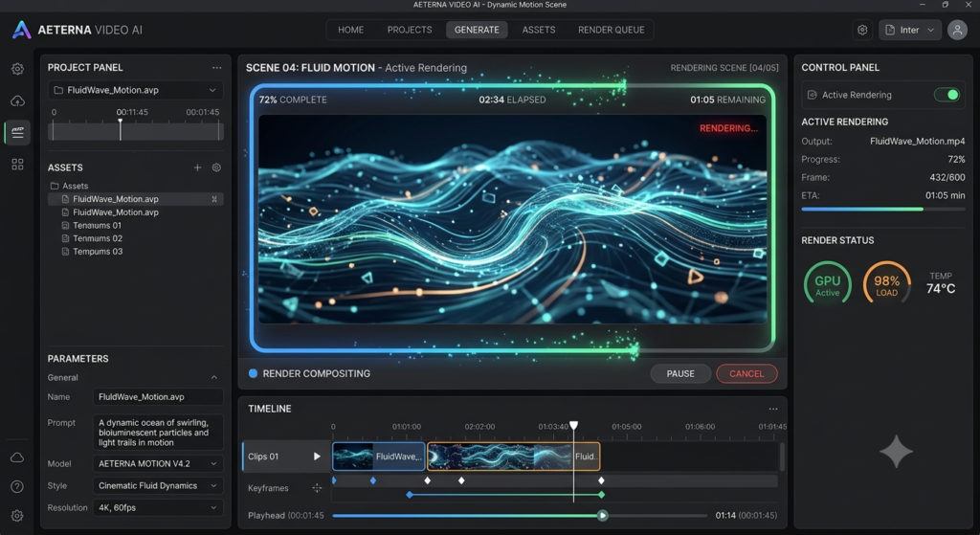Add a new asset with plus icon

click(x=197, y=167)
